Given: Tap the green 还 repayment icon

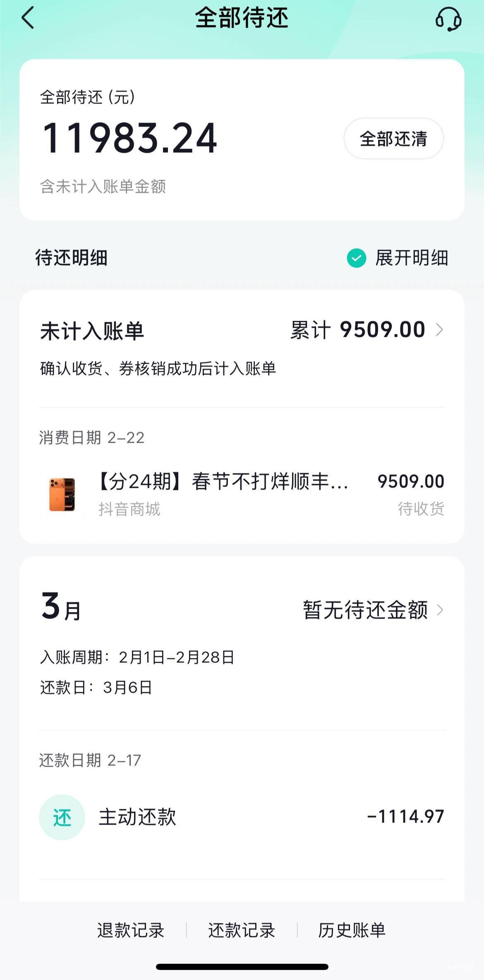Looking at the screenshot, I should click(x=62, y=817).
